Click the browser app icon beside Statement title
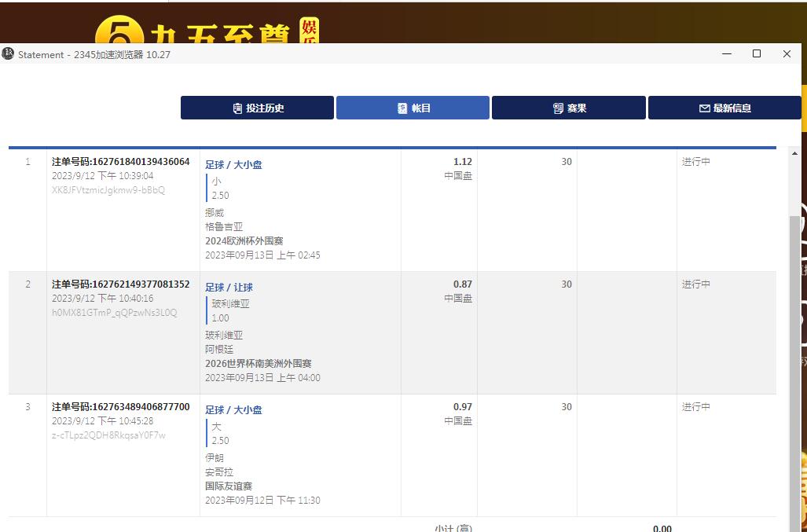The image size is (807, 532). 8,53
